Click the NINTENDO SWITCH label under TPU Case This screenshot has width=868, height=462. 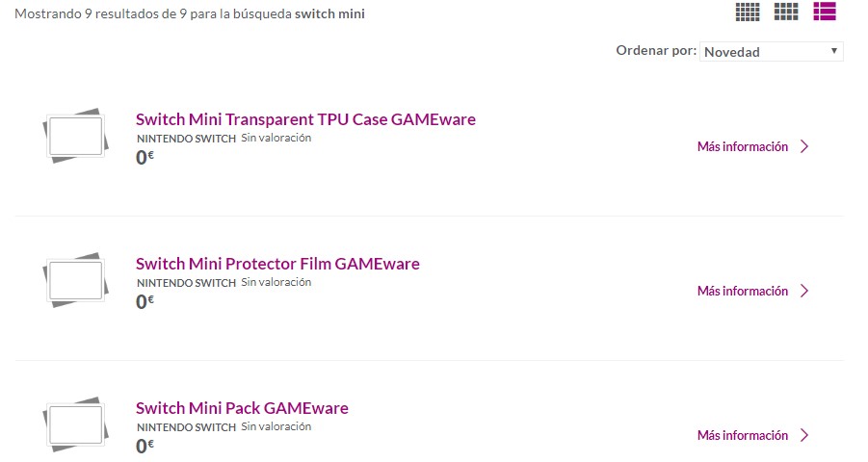coord(186,139)
